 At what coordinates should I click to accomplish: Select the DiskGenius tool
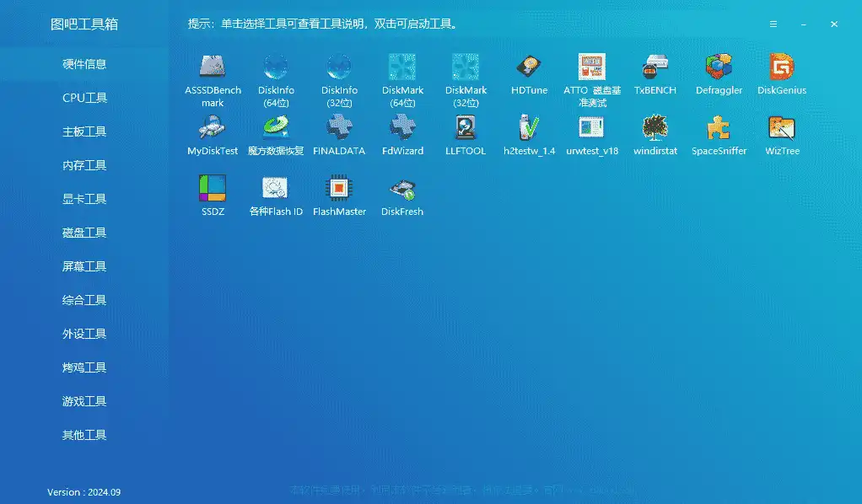782,67
